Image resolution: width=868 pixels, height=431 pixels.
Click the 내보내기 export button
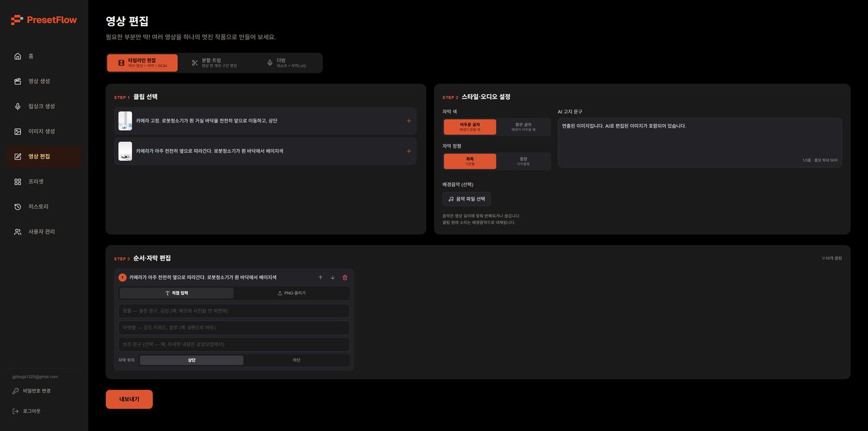(129, 399)
